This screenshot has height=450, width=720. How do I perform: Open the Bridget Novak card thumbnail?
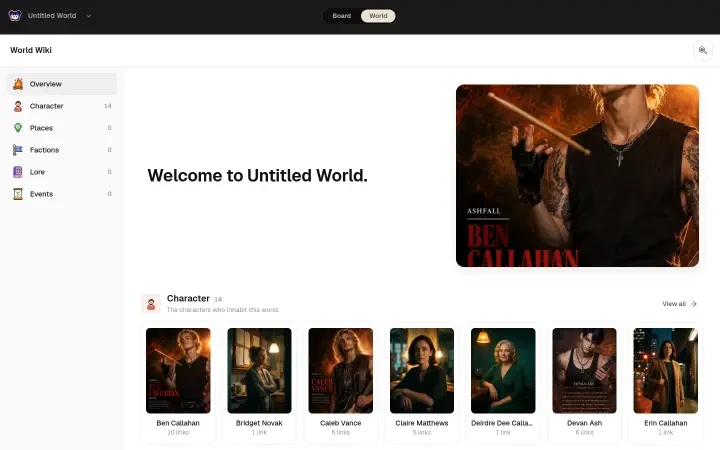259,371
